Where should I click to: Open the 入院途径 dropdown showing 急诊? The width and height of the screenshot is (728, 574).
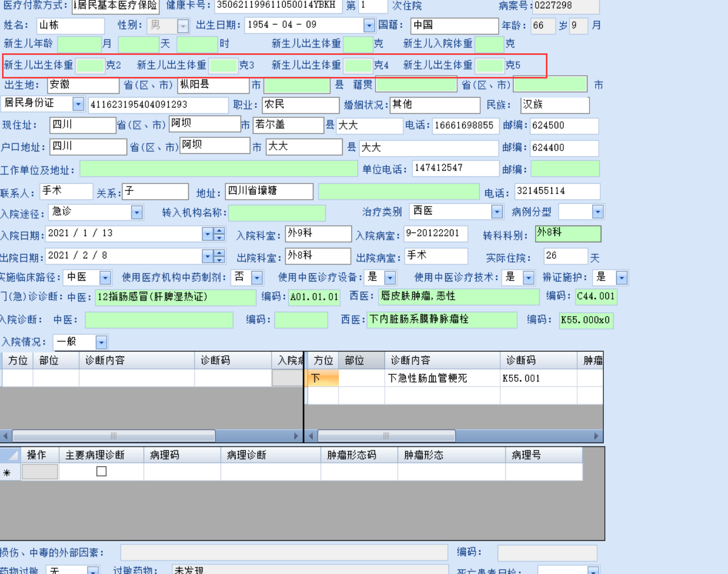[x=136, y=212]
